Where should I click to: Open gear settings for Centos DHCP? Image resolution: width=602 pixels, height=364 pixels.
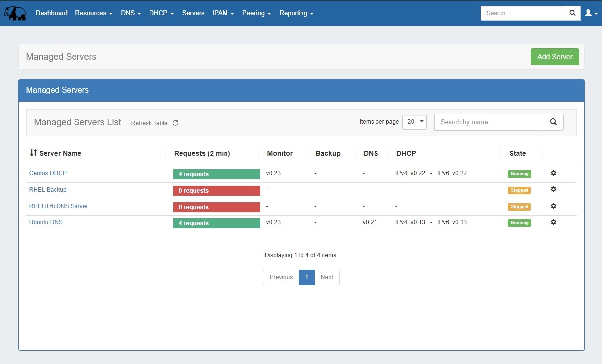pos(553,173)
